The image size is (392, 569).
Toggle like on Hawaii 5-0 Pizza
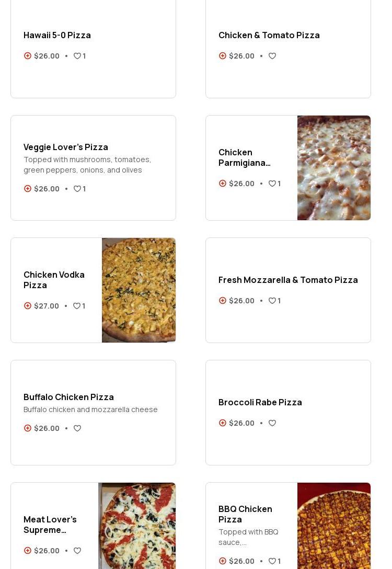pos(77,56)
